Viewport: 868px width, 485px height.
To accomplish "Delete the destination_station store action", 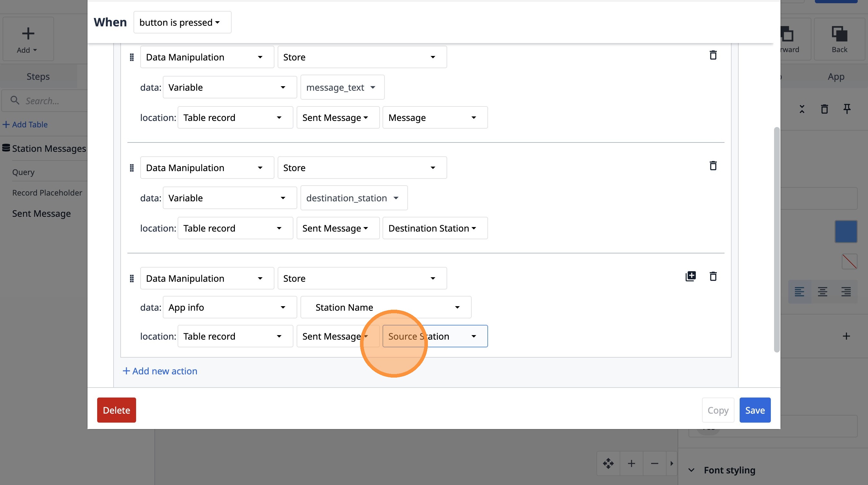I will click(x=713, y=166).
